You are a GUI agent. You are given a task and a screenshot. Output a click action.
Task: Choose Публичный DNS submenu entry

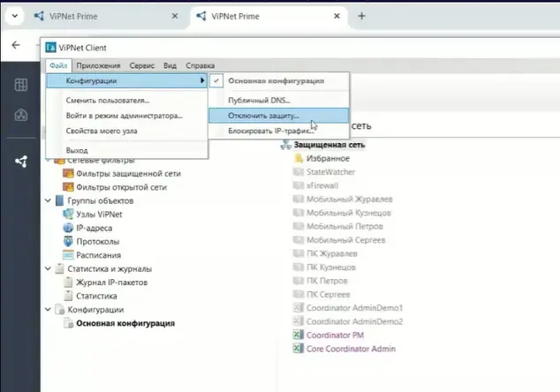[279, 101]
